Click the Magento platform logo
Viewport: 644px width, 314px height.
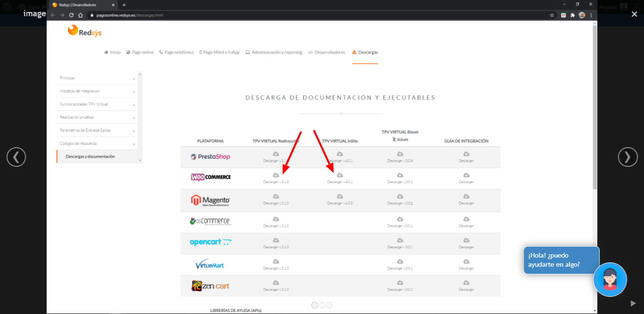211,200
